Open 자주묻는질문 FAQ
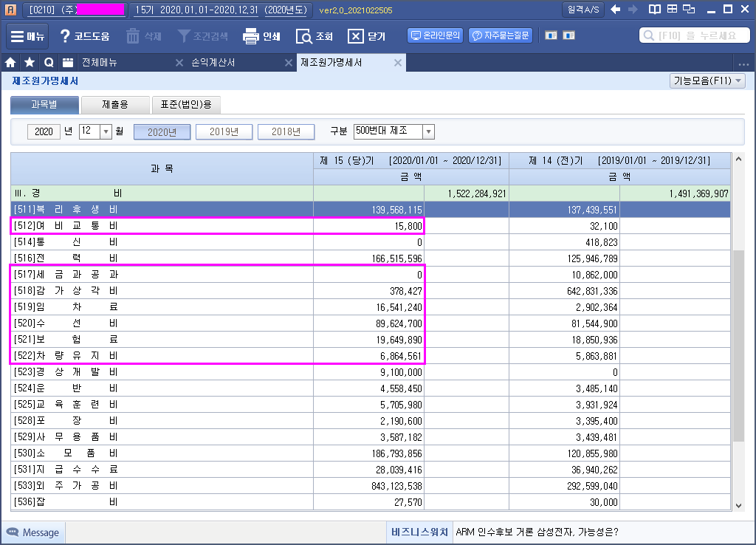The width and height of the screenshot is (756, 545). (x=501, y=35)
